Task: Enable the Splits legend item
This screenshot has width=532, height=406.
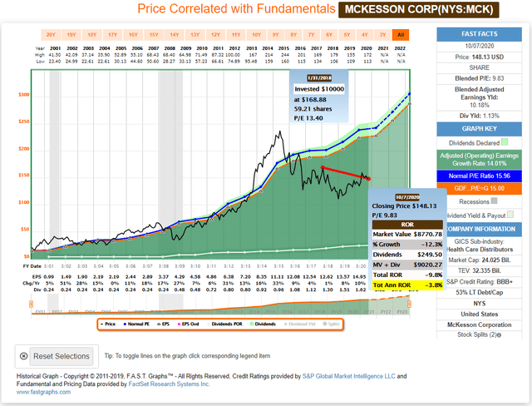Action: click(x=331, y=324)
